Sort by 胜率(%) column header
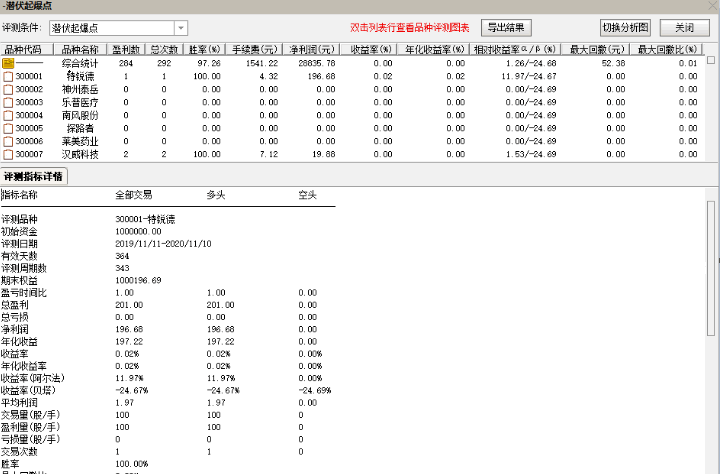 coord(204,49)
